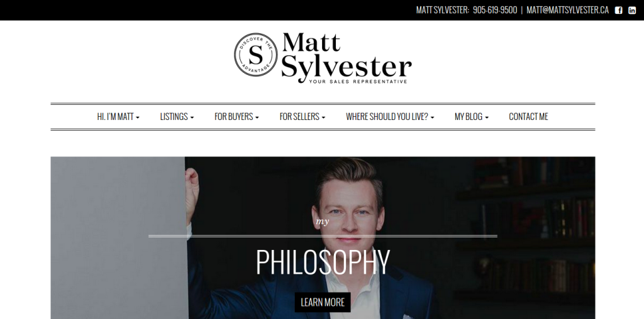The height and width of the screenshot is (319, 644).
Task: Expand the caret next to Hi. I'm Matt
Action: 138,117
